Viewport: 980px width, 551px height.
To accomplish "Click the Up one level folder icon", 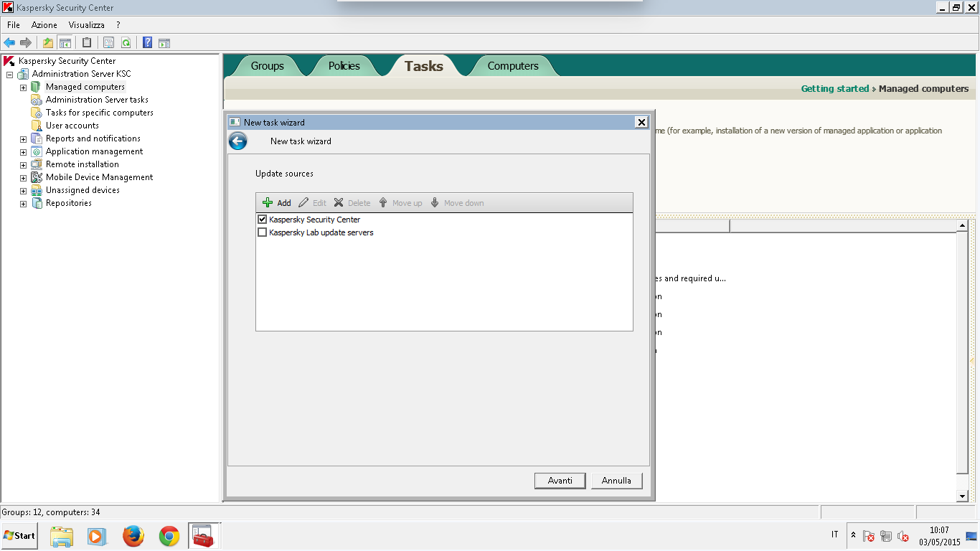I will (48, 42).
